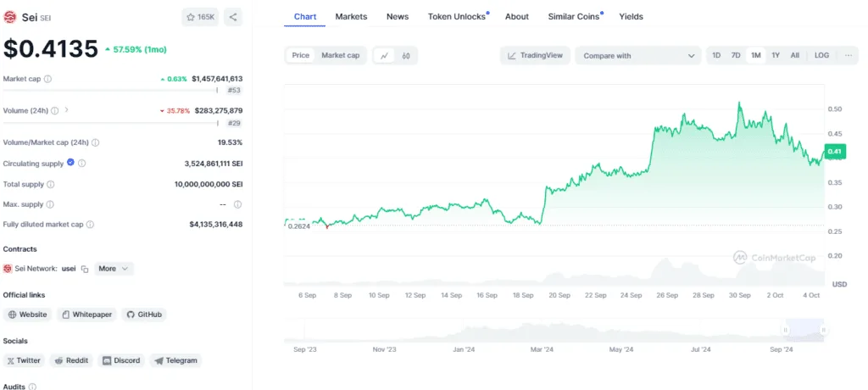Set chart range to All
The width and height of the screenshot is (868, 390).
pos(795,55)
